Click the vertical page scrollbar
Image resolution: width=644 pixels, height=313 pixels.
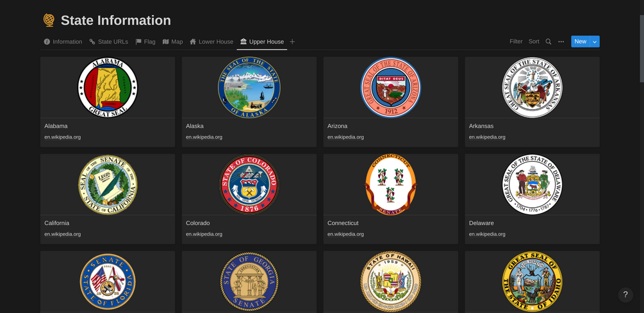(x=641, y=49)
